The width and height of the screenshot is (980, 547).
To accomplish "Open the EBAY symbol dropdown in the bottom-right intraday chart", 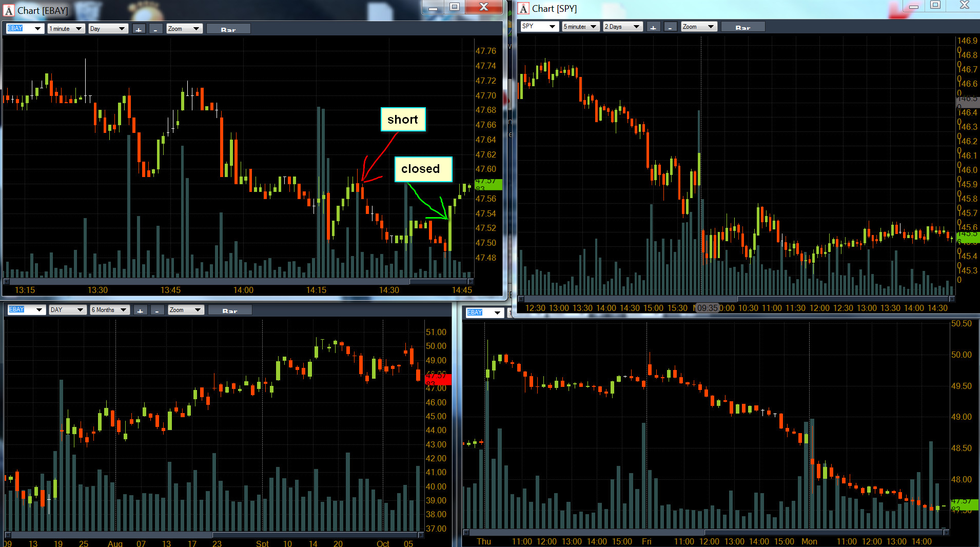I will tap(485, 312).
